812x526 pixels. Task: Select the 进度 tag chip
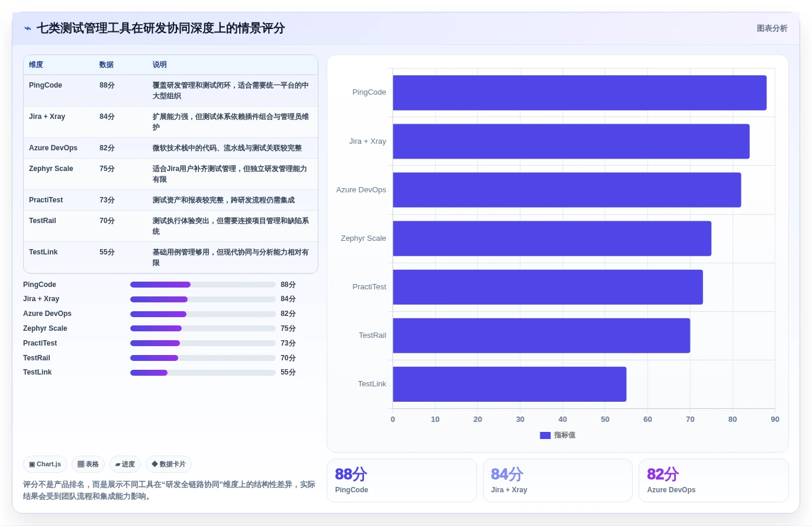[x=125, y=464]
